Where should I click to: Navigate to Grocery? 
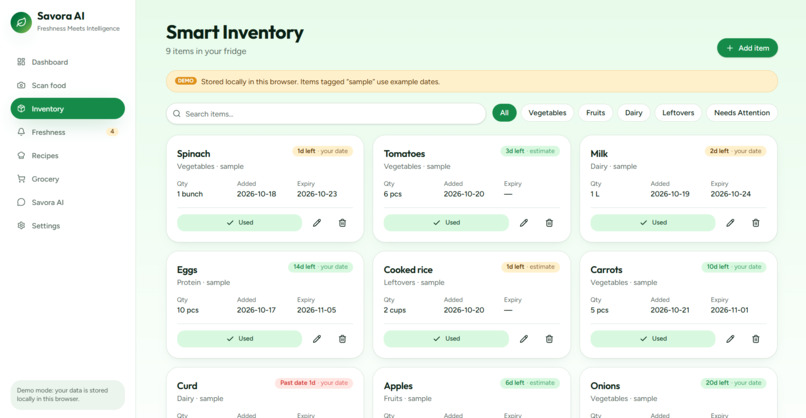tap(67, 179)
